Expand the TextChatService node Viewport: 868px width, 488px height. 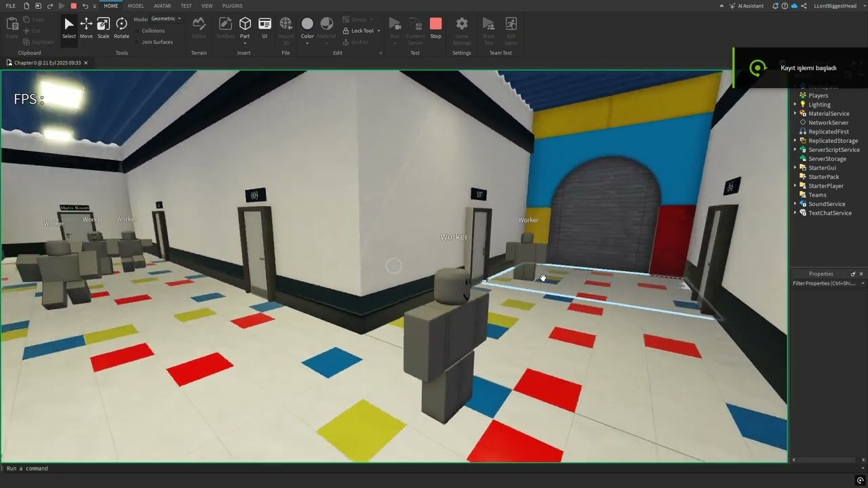tap(795, 213)
